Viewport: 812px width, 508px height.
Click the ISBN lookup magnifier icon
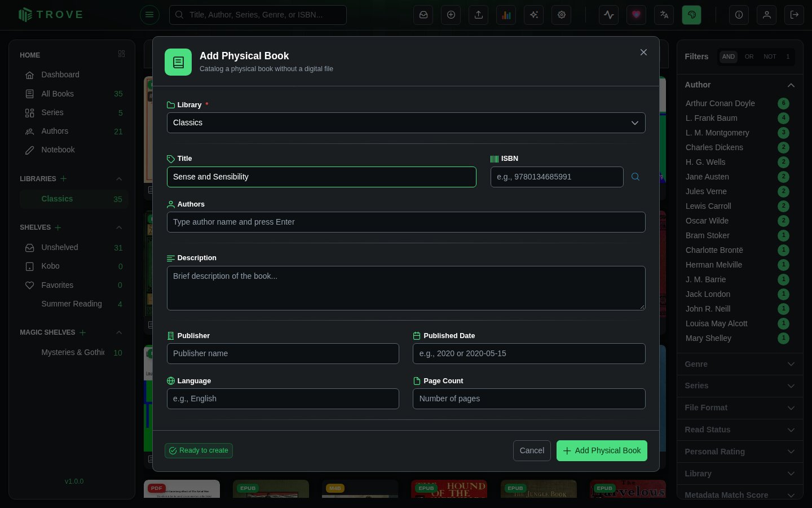(x=636, y=177)
